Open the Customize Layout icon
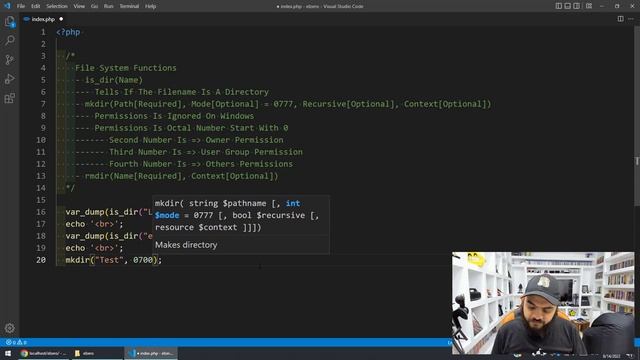This screenshot has height=360, width=640. pos(589,6)
